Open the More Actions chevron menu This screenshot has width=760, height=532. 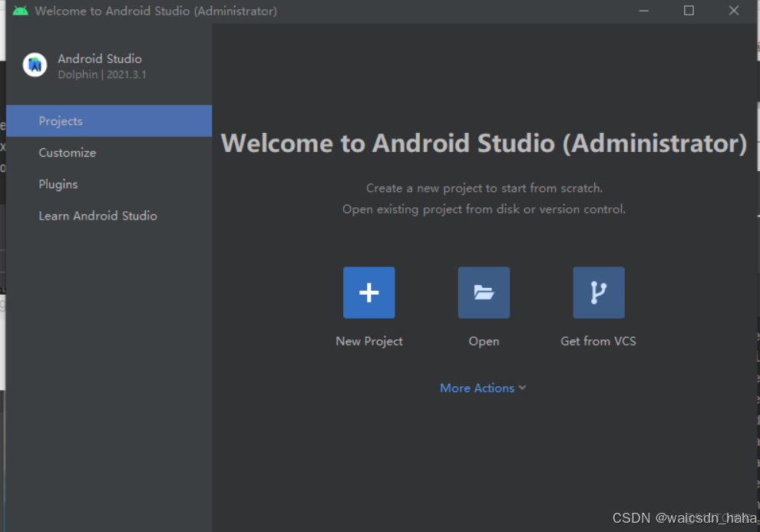click(523, 388)
